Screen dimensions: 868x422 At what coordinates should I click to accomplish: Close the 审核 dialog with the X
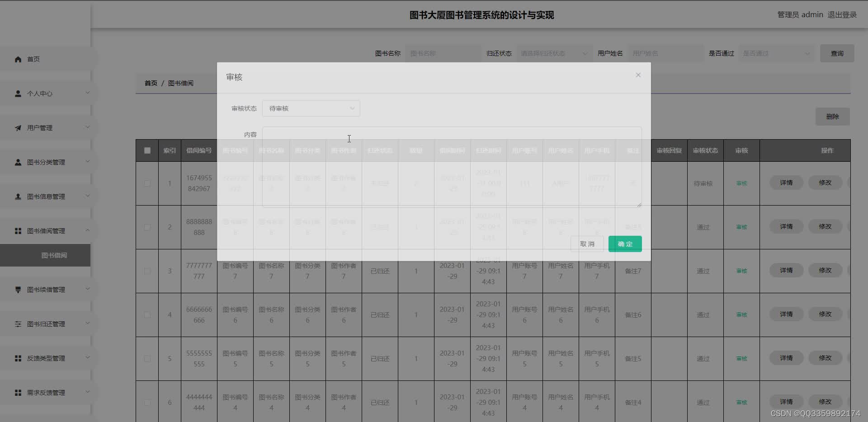(x=638, y=75)
